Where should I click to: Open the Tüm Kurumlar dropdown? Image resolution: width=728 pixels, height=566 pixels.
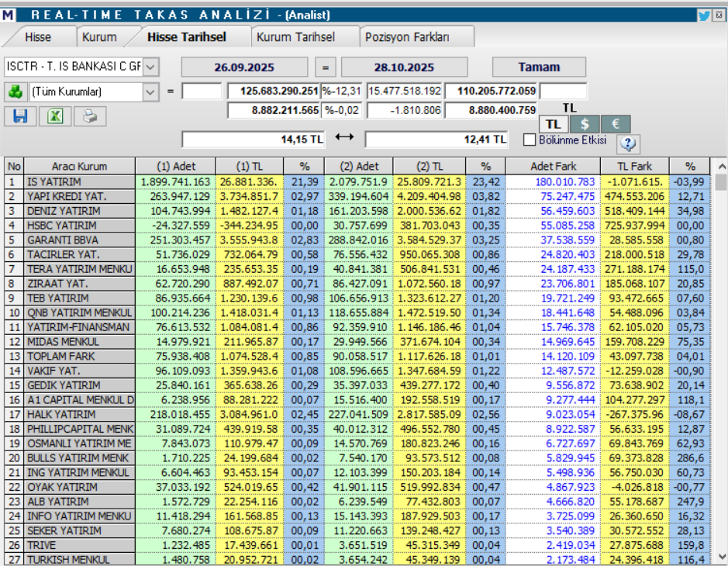point(150,91)
